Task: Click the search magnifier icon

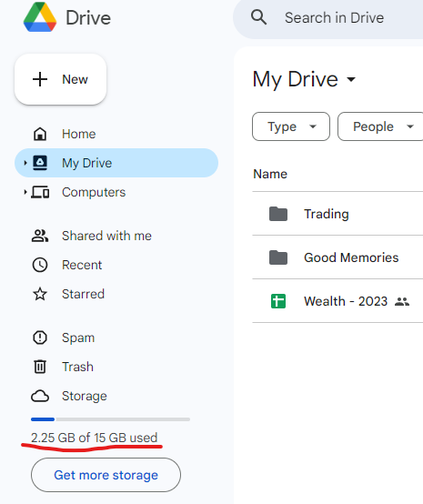Action: pos(258,17)
